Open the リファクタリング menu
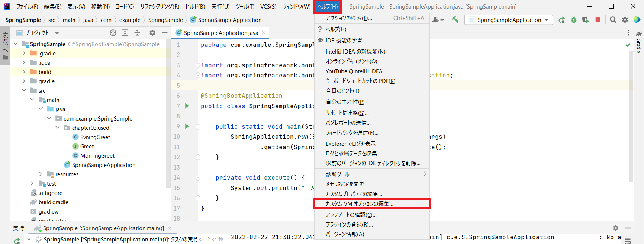 160,6
